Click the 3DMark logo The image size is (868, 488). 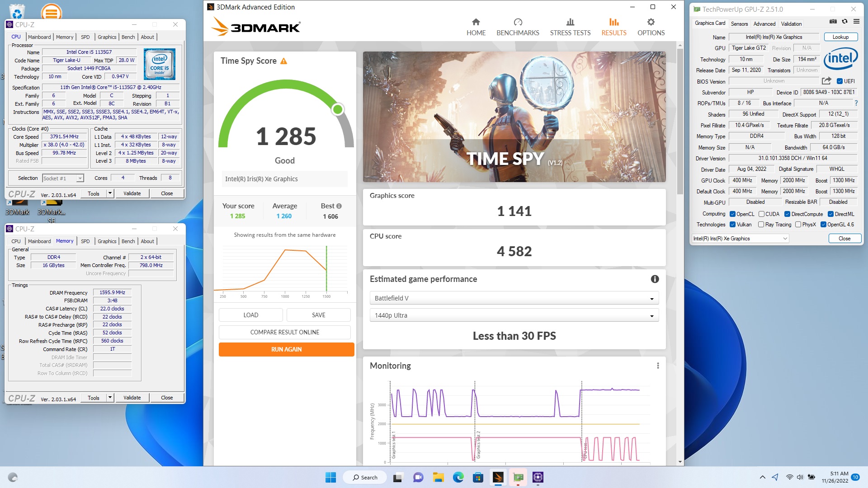(x=255, y=27)
